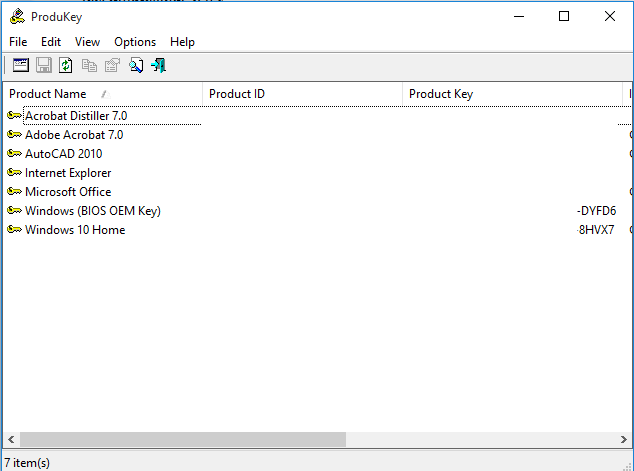634x471 pixels.
Task: Maximize the ProduKey window
Action: click(x=564, y=17)
